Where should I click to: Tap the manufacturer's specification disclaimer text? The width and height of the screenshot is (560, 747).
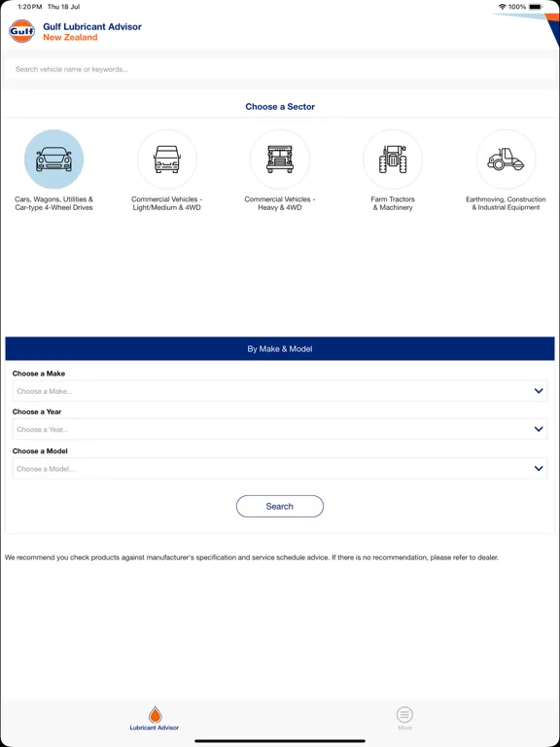click(x=252, y=557)
